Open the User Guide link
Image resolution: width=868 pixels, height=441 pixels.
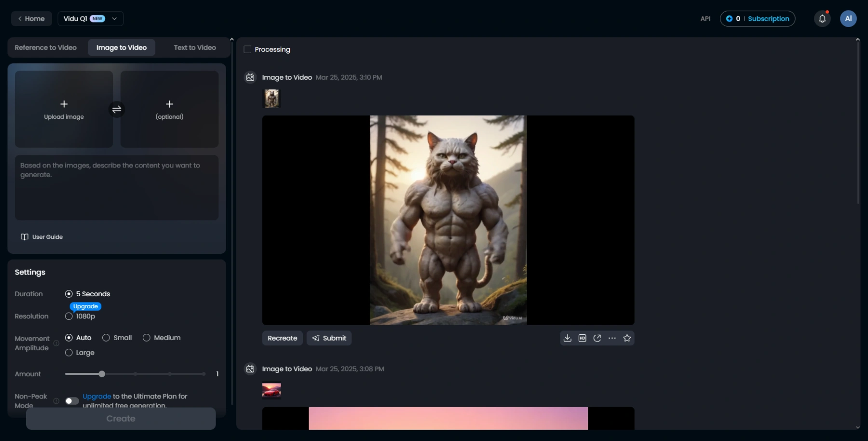coord(42,237)
